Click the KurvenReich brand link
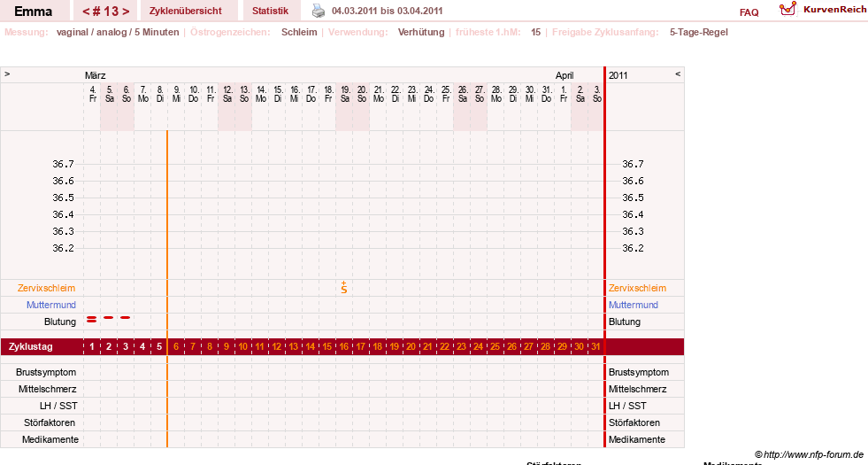 [x=834, y=10]
